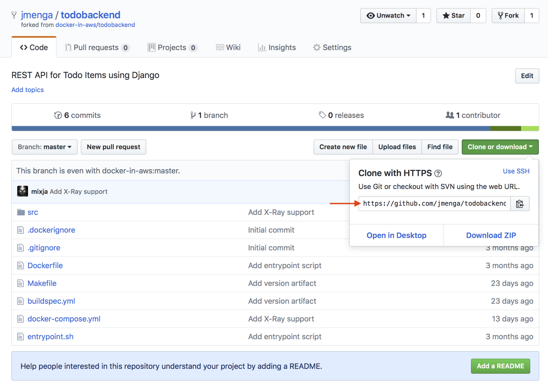Switch clone method to Use SSH
The width and height of the screenshot is (548, 392).
click(x=516, y=171)
